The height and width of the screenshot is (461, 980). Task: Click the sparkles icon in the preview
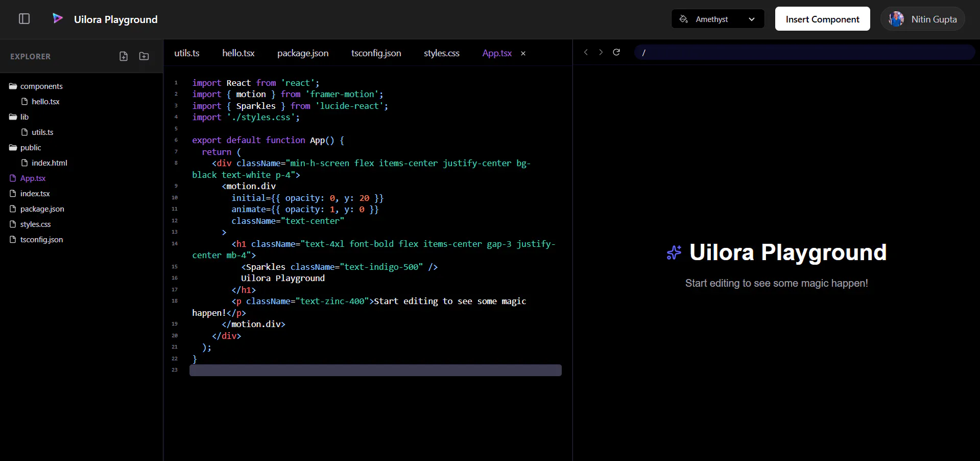pyautogui.click(x=674, y=252)
